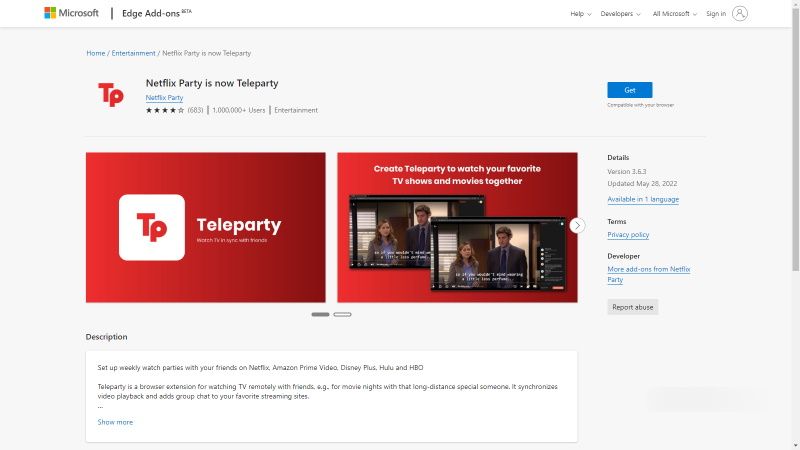Click 'Netflix Party is now Teleparty' title
The width and height of the screenshot is (800, 450).
point(212,83)
